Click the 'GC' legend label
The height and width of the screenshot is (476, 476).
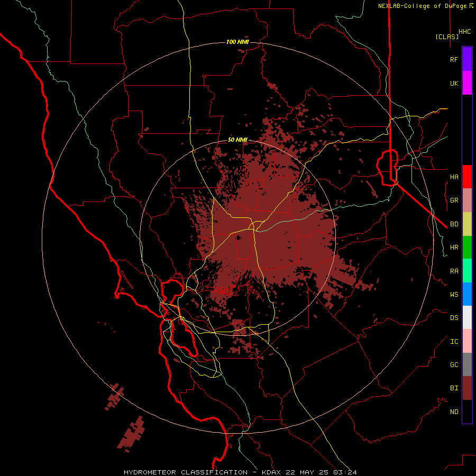pos(454,365)
